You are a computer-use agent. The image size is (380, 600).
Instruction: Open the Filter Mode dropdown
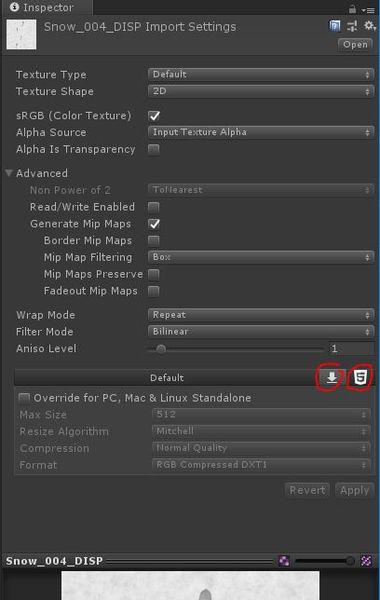click(x=261, y=332)
